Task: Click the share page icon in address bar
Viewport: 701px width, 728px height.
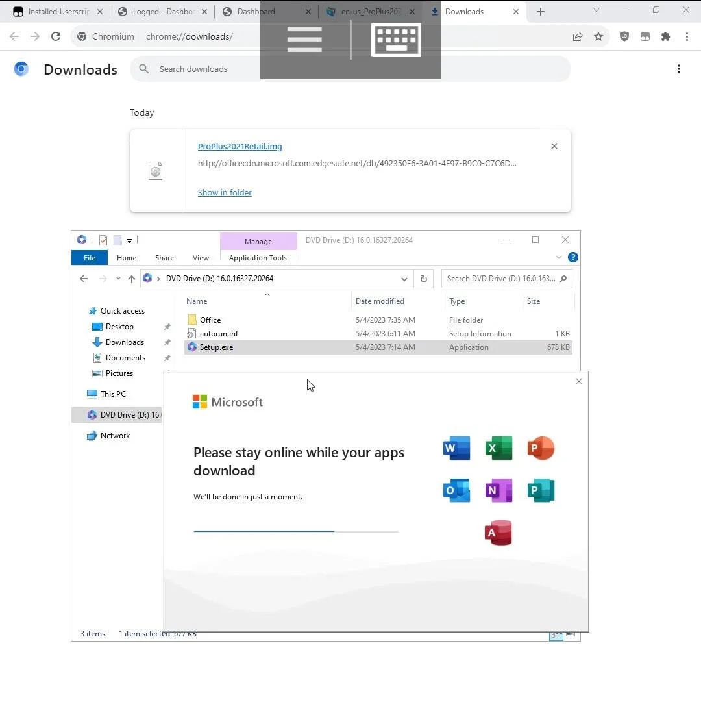Action: tap(578, 36)
